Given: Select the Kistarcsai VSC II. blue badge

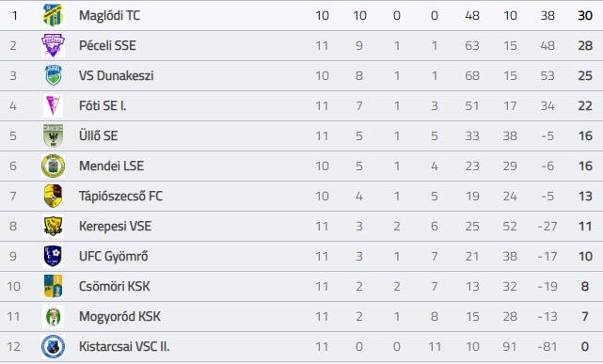Looking at the screenshot, I should [53, 346].
